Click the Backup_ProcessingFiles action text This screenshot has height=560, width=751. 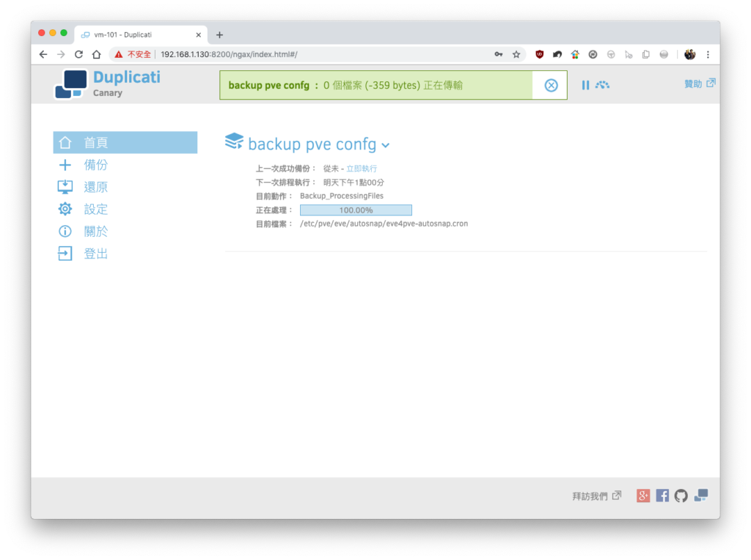pos(342,196)
